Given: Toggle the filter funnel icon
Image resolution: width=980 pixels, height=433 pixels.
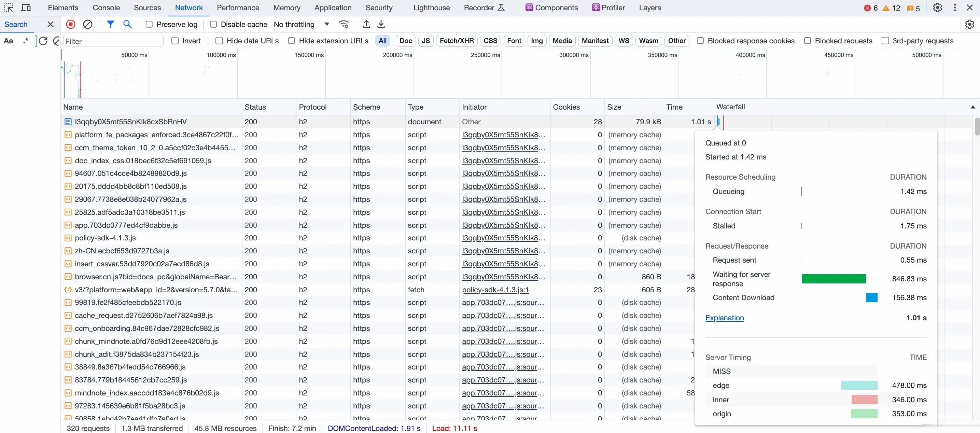Looking at the screenshot, I should coord(110,24).
